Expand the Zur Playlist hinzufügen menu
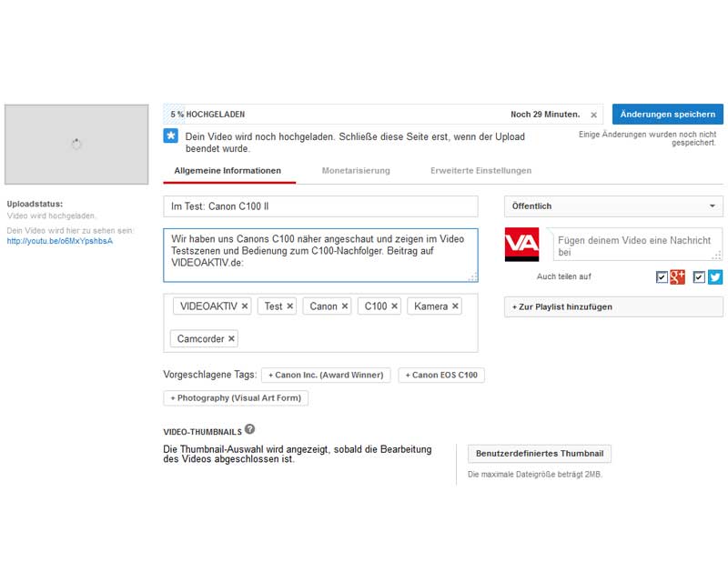 pos(613,306)
